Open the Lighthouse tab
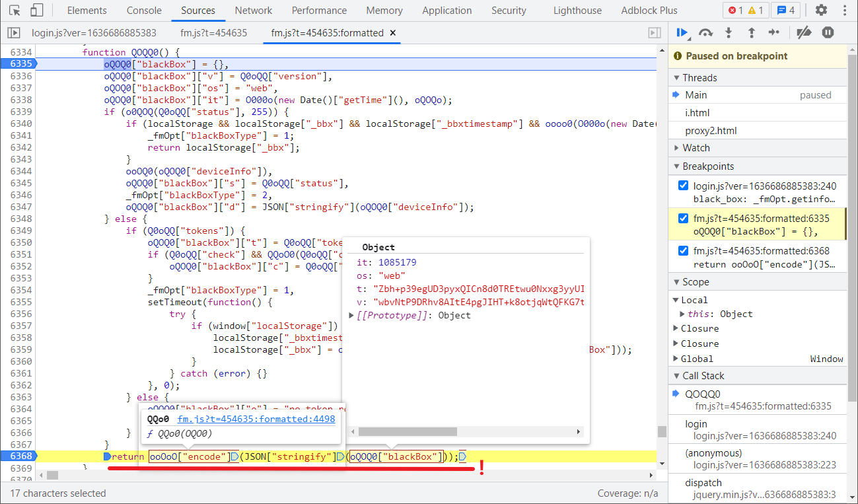This screenshot has width=858, height=504. [578, 11]
